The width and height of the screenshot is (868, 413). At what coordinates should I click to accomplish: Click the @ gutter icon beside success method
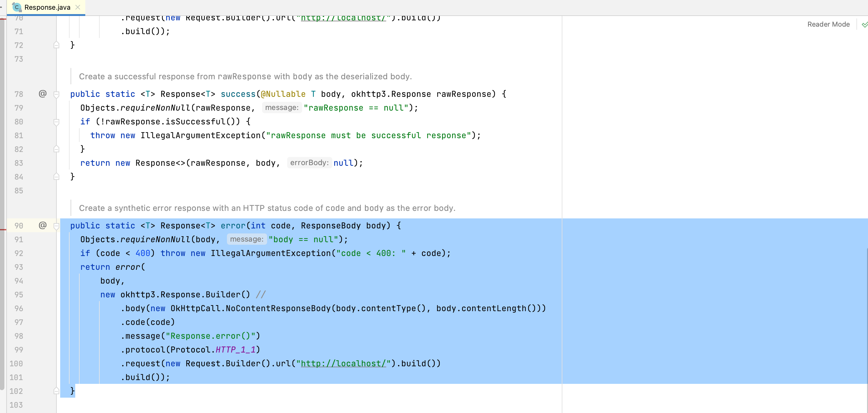point(42,94)
